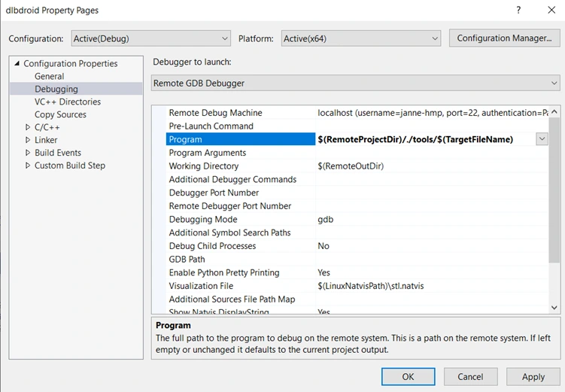The image size is (565, 392).
Task: Select the Debugging Mode property
Action: (202, 220)
